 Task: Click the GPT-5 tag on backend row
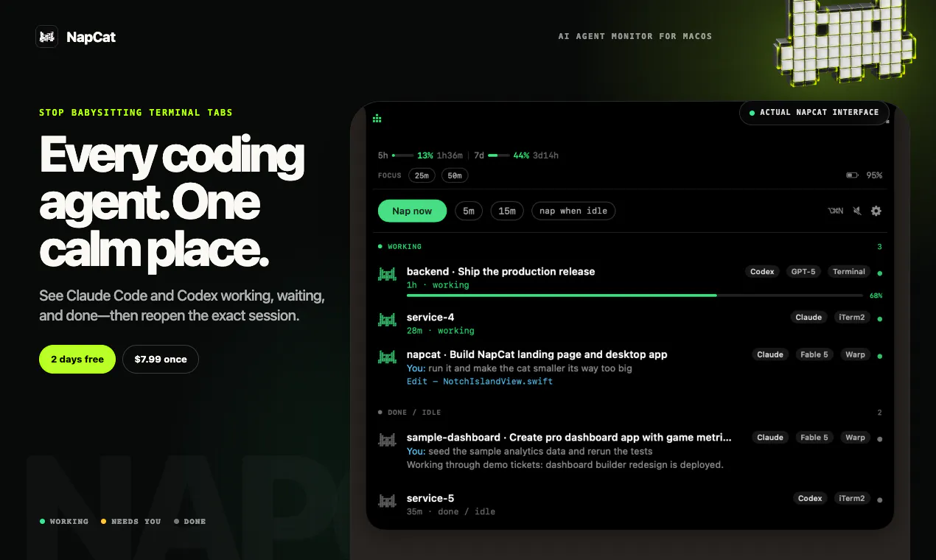(x=803, y=272)
